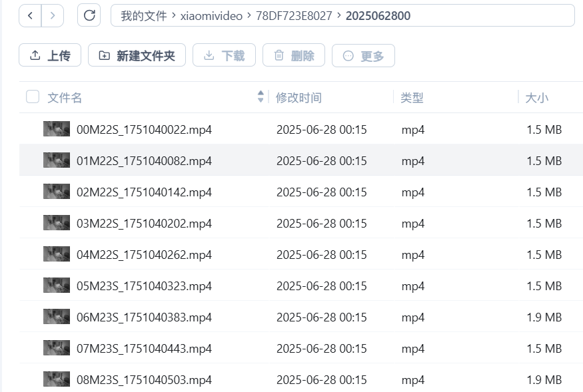Navigate to 78DF723E8027 in breadcrumb

[x=294, y=16]
